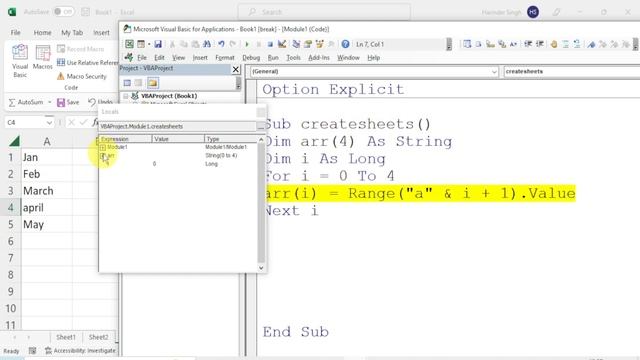Screen dimensions: 640x360
Task: Click the Indent icon in Edit toolbar
Action: 528,44
